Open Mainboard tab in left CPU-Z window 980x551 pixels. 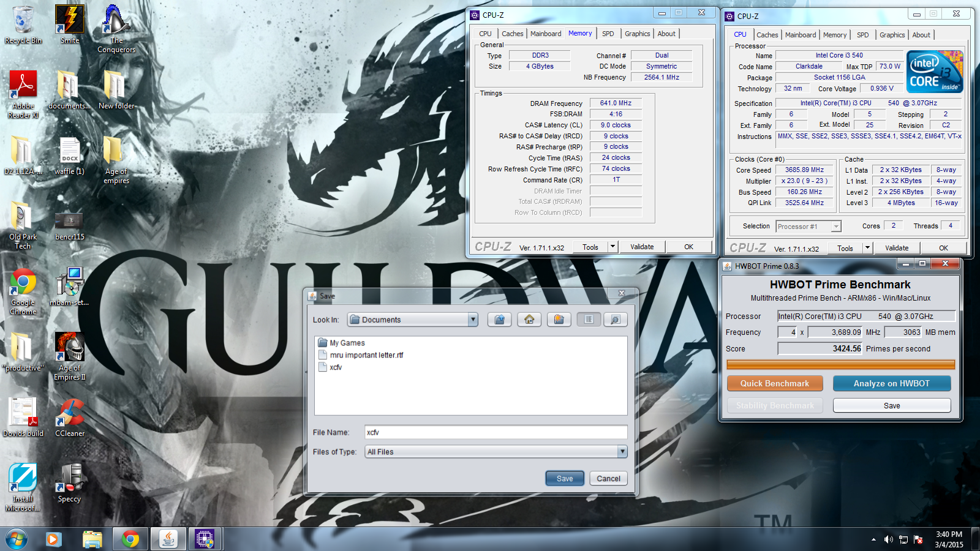545,34
